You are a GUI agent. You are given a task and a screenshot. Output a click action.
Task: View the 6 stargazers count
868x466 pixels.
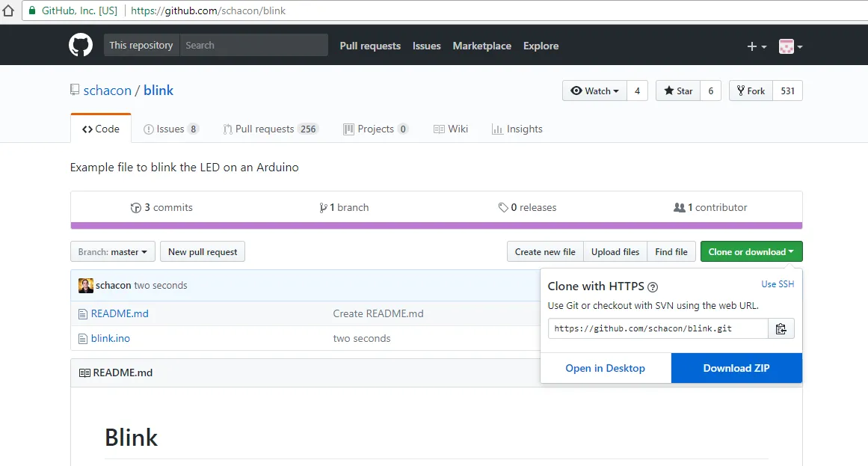tap(711, 91)
